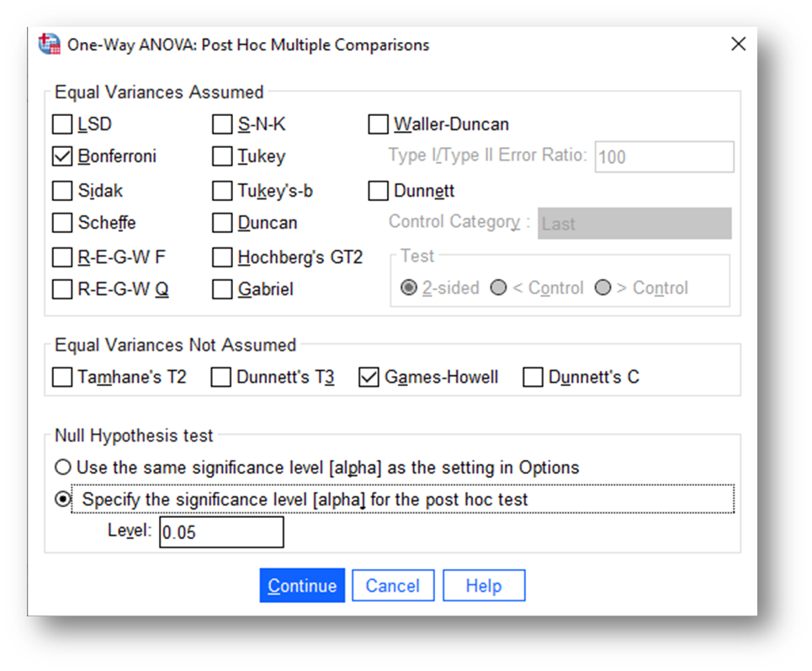Tick the S-N-K checkbox
The height and width of the screenshot is (671, 812).
pyautogui.click(x=222, y=124)
